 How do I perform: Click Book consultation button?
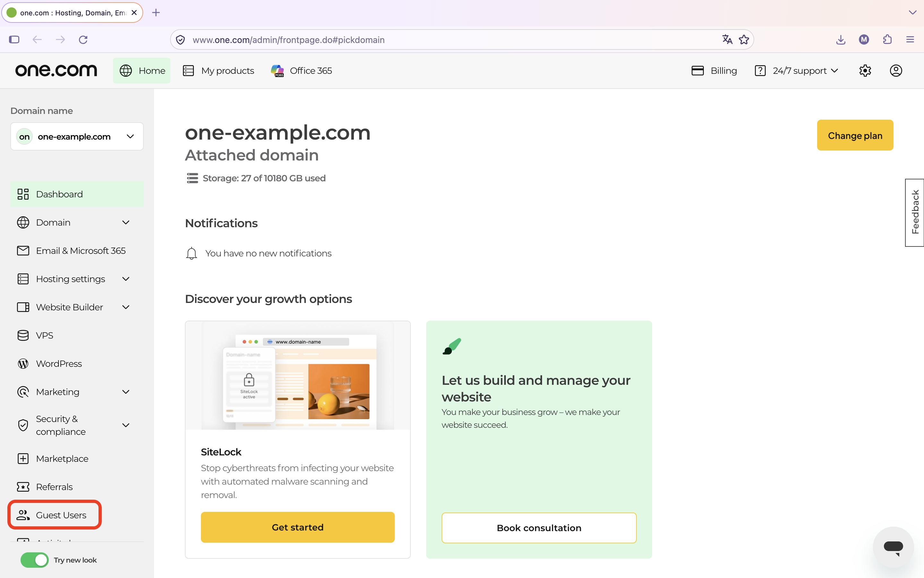pyautogui.click(x=539, y=528)
